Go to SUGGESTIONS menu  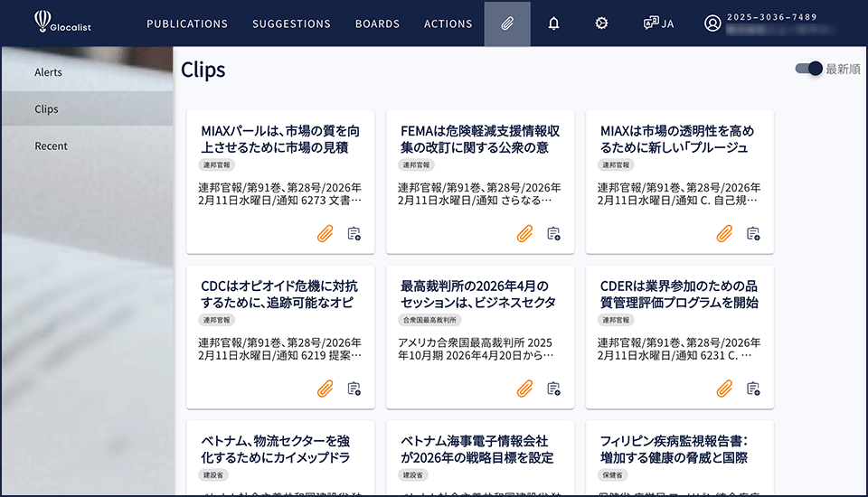click(291, 23)
